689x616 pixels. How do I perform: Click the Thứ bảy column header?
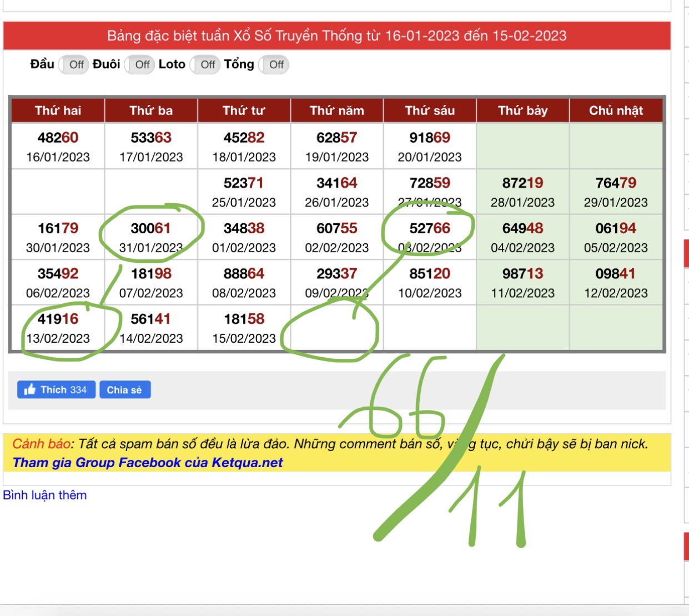click(522, 111)
